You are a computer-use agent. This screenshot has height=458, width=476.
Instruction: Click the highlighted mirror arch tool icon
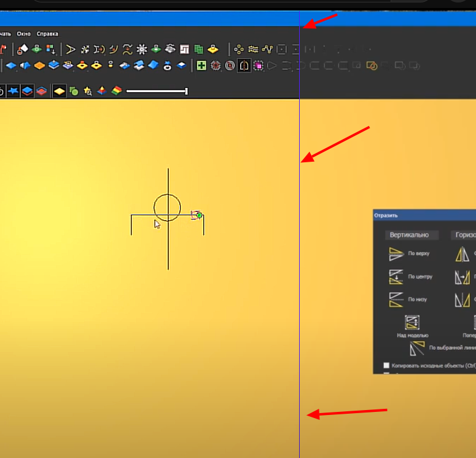click(x=244, y=66)
